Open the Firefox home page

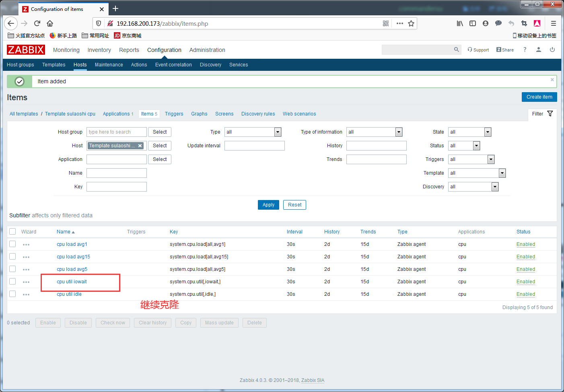(50, 23)
